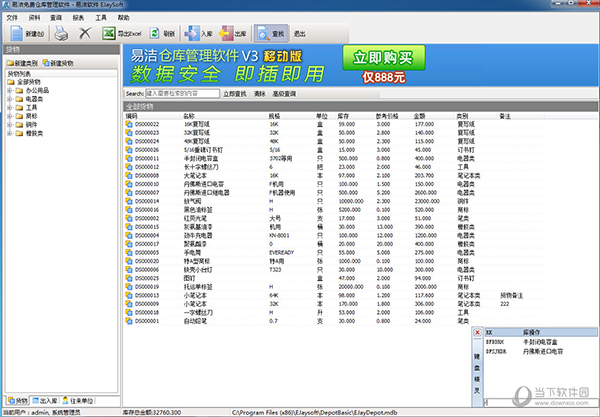The width and height of the screenshot is (600, 417).
Task: Open the 工具 menu in menu bar
Action: click(x=101, y=18)
